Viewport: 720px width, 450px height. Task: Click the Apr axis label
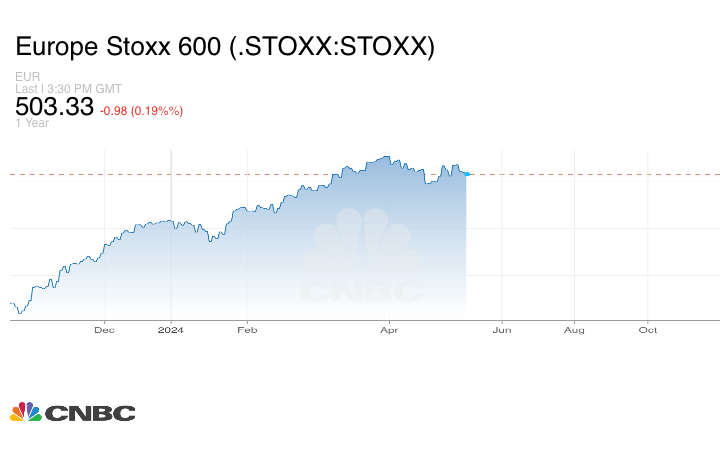click(x=387, y=329)
